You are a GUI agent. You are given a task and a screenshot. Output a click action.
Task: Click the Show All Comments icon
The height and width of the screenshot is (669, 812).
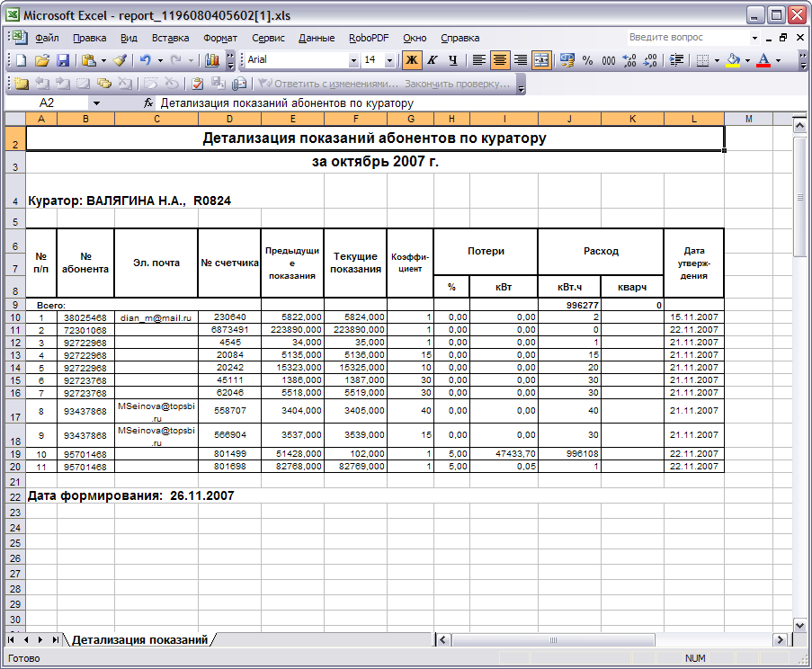(104, 84)
